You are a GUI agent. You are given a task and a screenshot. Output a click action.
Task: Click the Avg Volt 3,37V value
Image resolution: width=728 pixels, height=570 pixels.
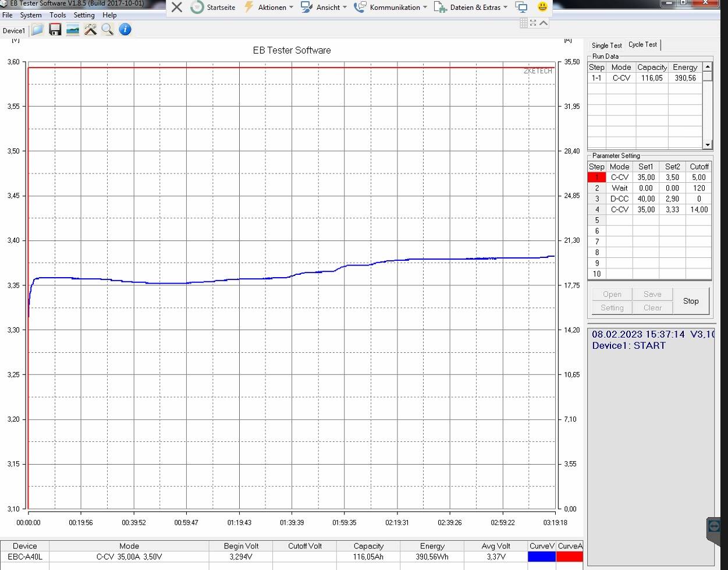(x=496, y=557)
